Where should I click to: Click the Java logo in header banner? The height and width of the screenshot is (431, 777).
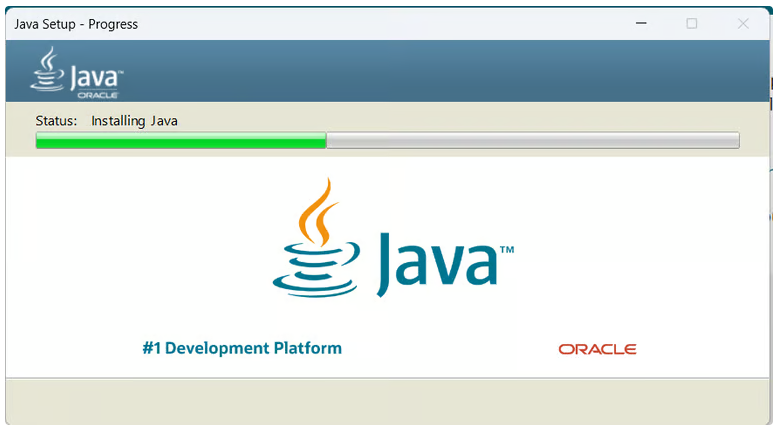76,73
